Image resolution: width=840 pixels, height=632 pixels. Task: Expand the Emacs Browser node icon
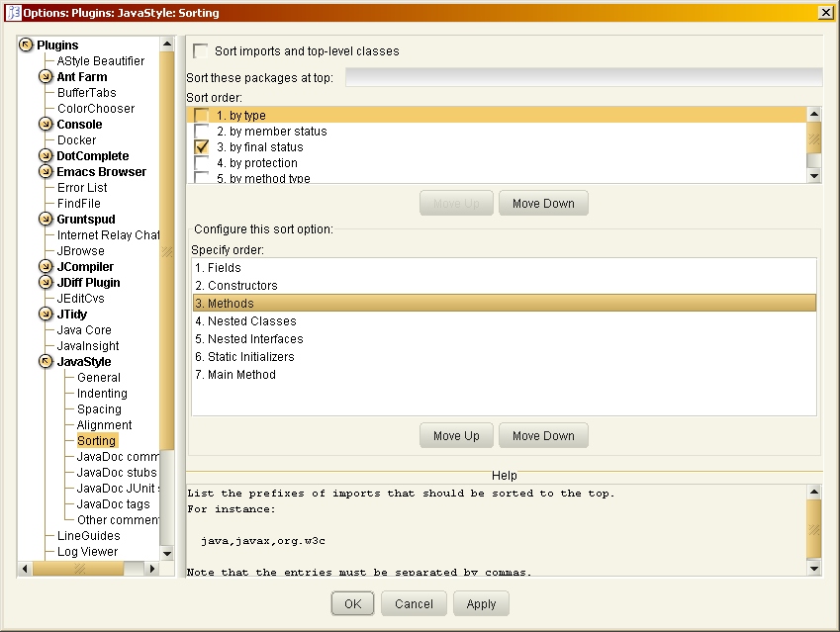tap(47, 172)
